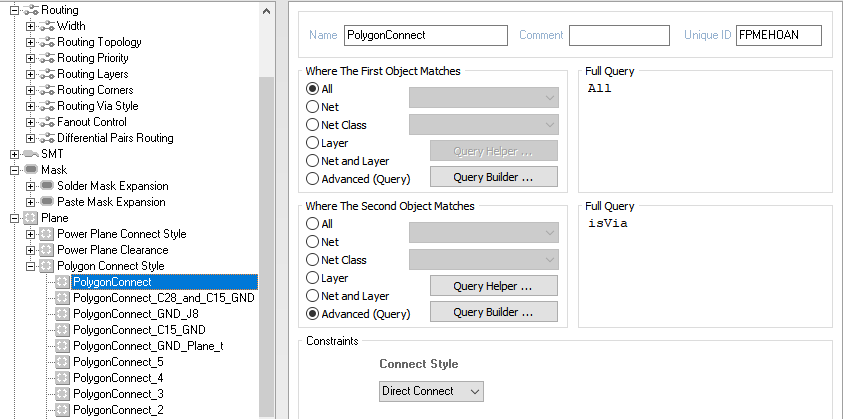Click the Solder Mask Expansion icon

coord(46,186)
